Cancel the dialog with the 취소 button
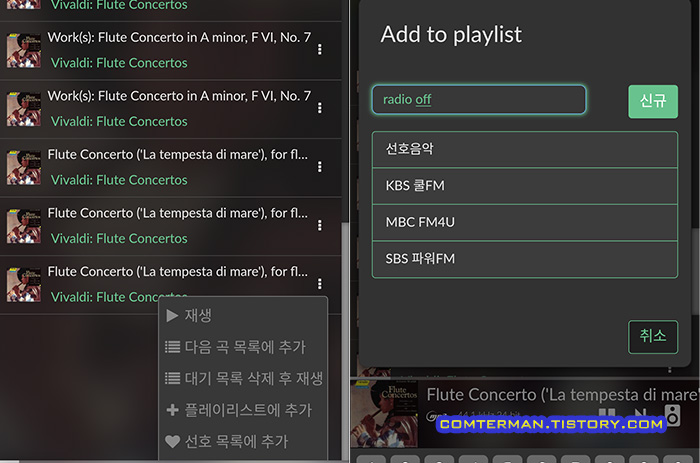Image resolution: width=700 pixels, height=463 pixels. [653, 337]
